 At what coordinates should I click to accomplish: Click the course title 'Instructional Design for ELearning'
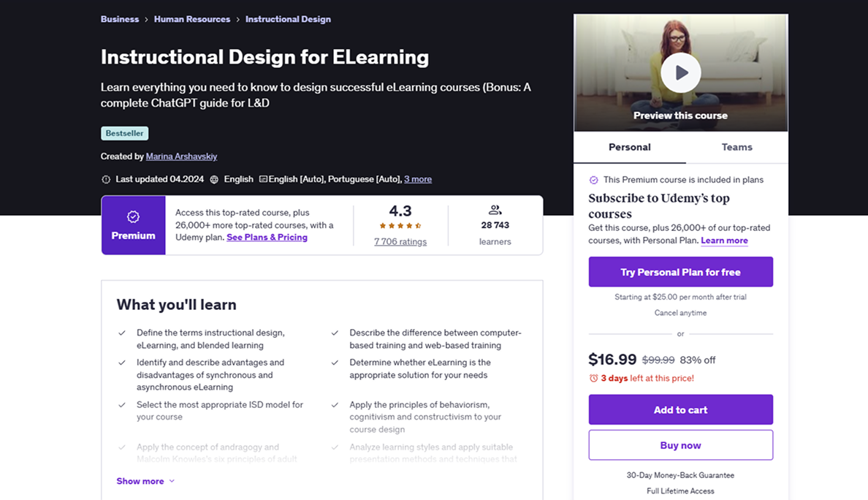[x=264, y=57]
